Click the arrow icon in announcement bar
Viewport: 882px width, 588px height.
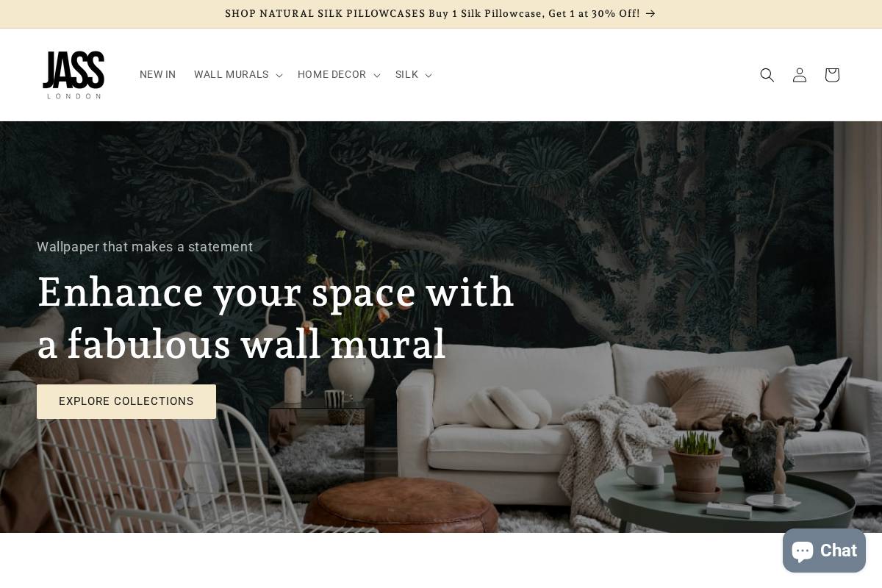pos(650,14)
